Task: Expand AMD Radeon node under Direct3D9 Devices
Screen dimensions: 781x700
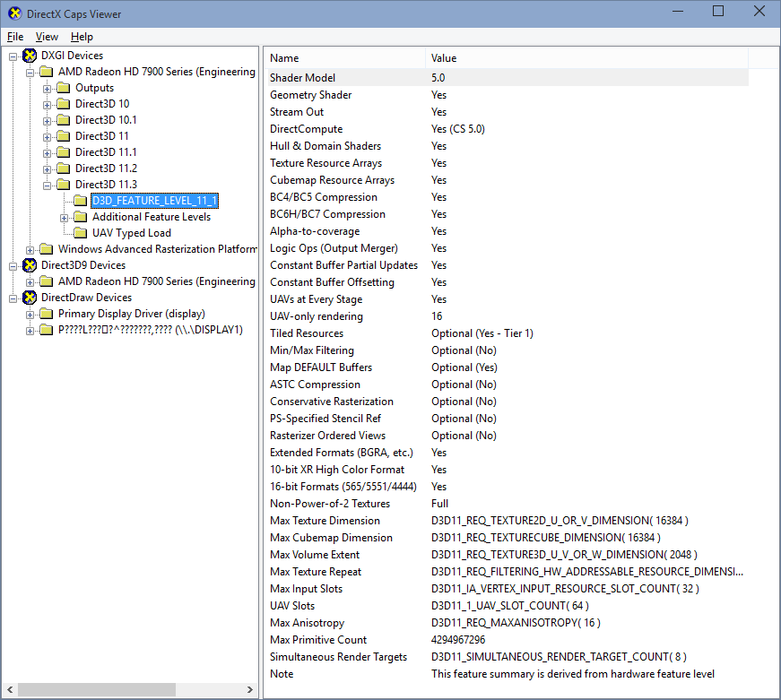Action: click(30, 282)
